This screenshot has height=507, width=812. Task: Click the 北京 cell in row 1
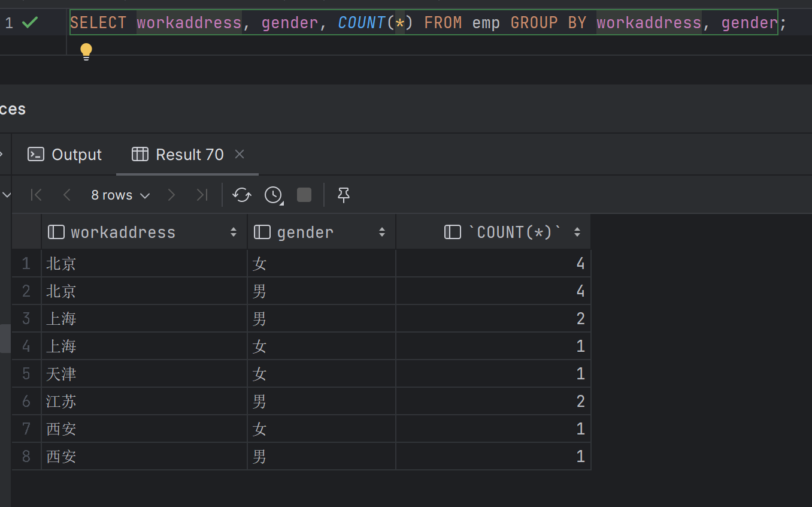pos(144,264)
